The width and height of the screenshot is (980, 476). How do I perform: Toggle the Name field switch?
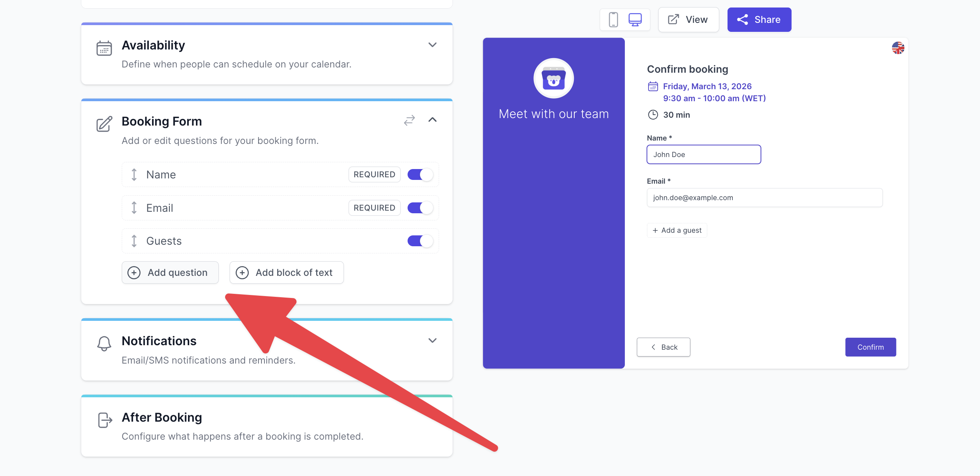[420, 175]
